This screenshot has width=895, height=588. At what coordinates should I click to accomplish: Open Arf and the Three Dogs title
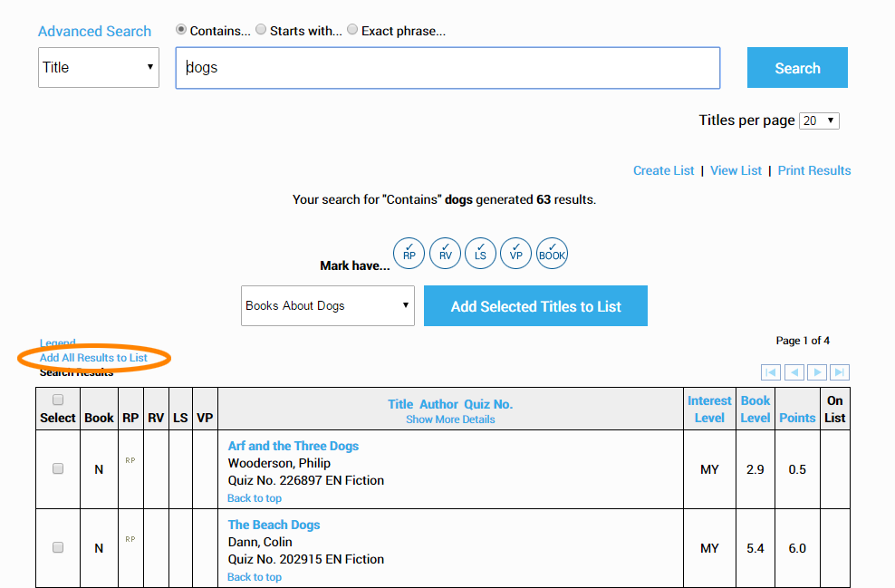click(294, 446)
